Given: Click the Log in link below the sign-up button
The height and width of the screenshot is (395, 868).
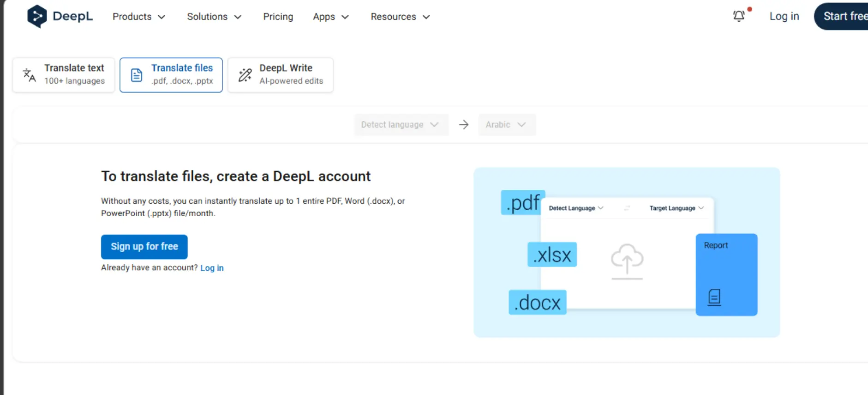Looking at the screenshot, I should pyautogui.click(x=212, y=268).
